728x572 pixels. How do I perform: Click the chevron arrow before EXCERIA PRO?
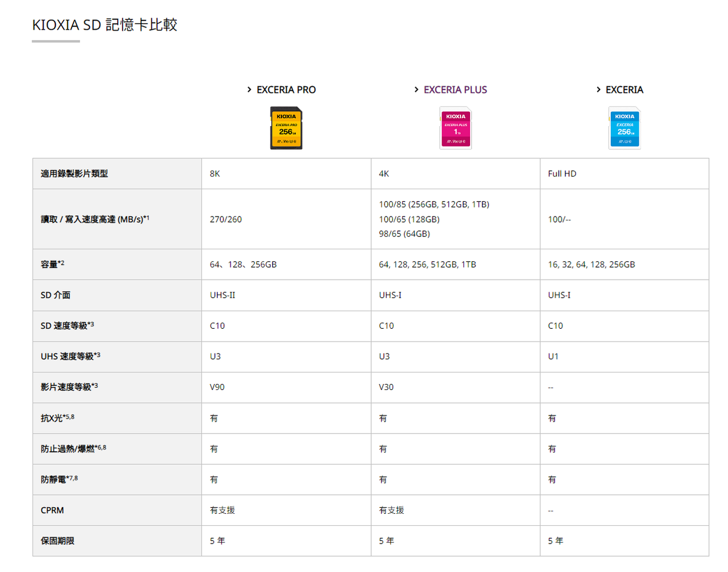249,90
